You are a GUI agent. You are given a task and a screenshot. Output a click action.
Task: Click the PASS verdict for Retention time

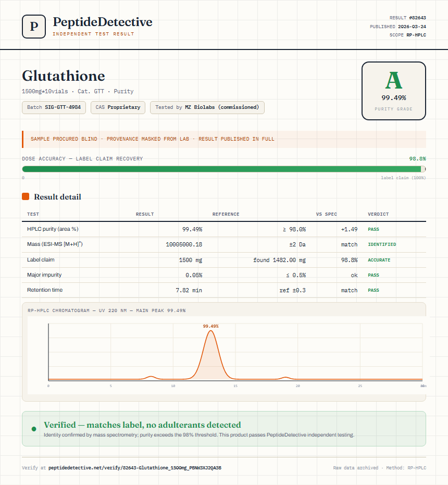374,290
